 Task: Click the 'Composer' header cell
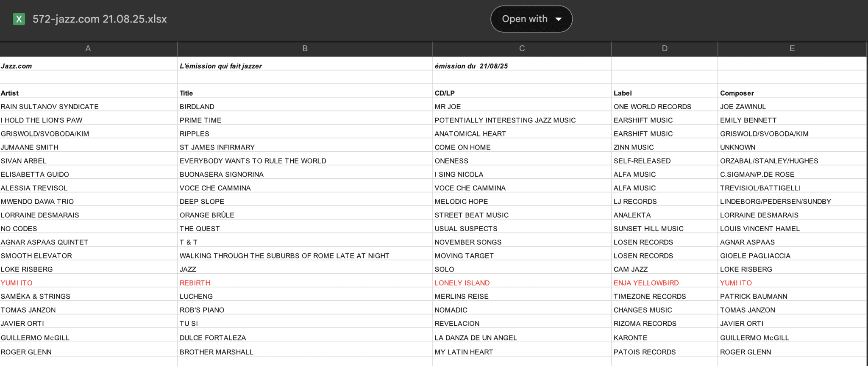pyautogui.click(x=792, y=91)
